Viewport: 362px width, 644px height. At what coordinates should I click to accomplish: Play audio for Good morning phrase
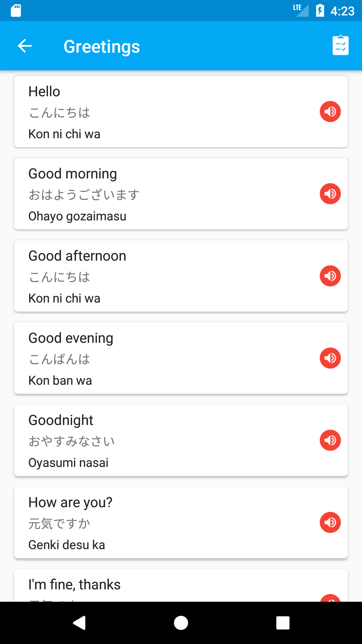coord(330,194)
